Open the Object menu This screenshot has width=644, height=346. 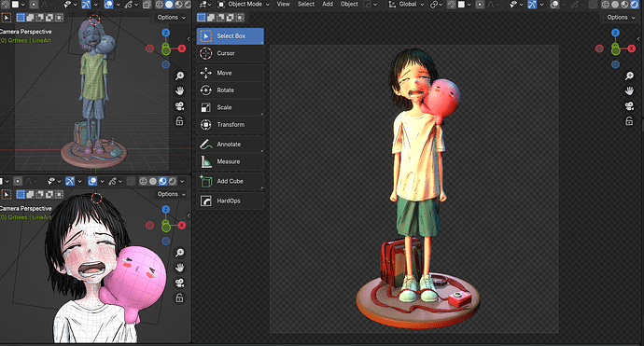click(x=349, y=4)
